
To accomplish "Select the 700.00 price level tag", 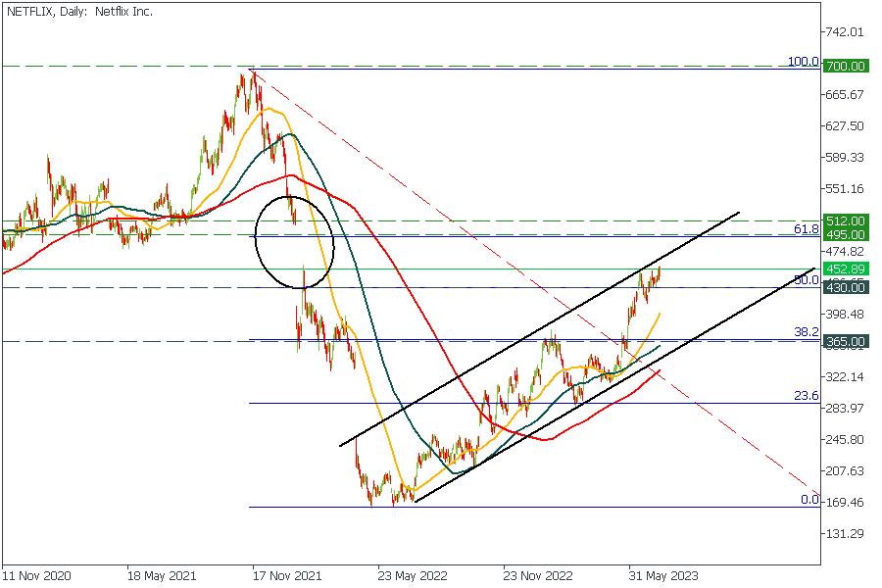I will point(845,66).
